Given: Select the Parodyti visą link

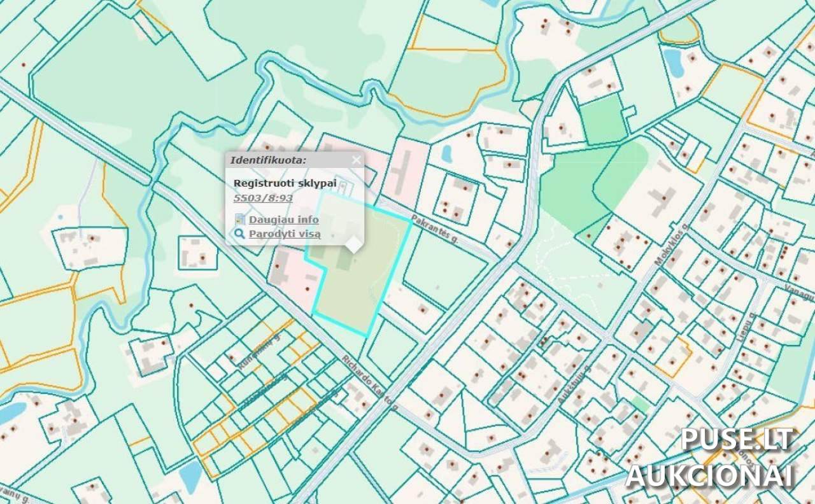Looking at the screenshot, I should [x=285, y=234].
